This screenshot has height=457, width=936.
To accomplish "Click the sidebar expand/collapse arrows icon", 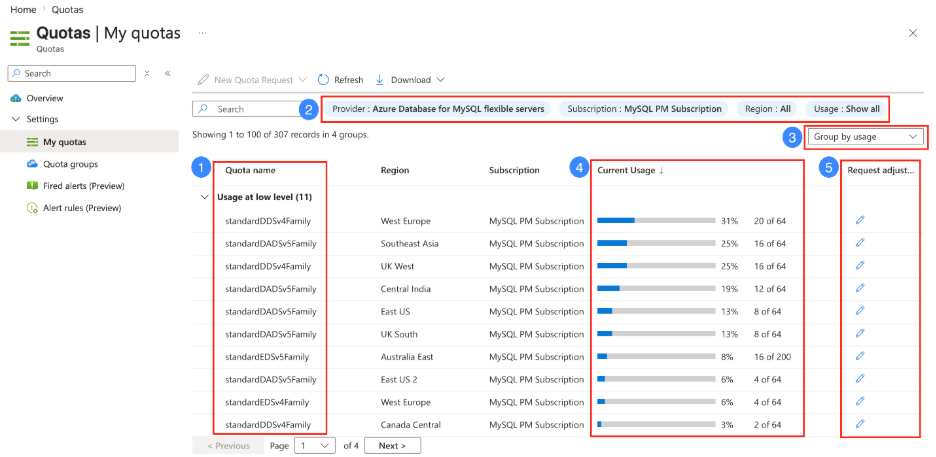I will (147, 73).
